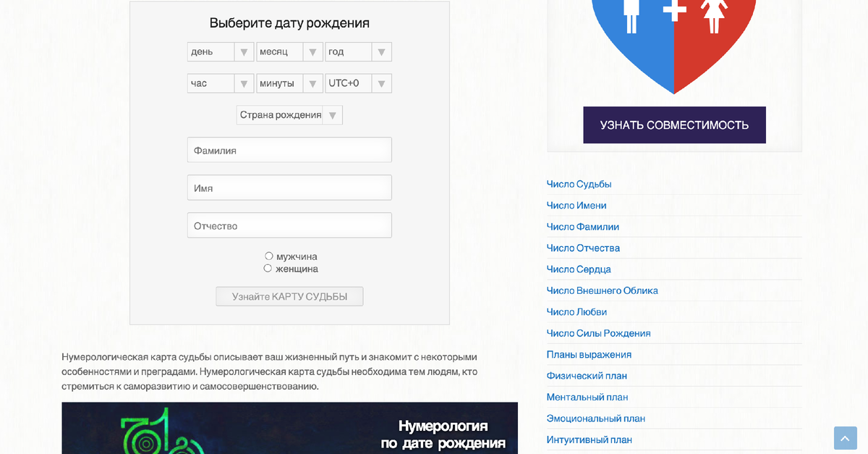The width and height of the screenshot is (868, 454).
Task: Open the день (day) dropdown
Action: [x=220, y=52]
